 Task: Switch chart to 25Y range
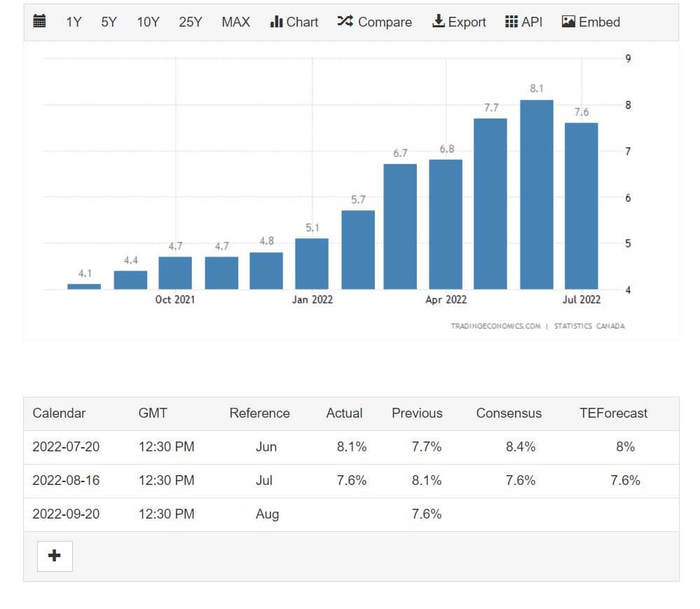tap(190, 22)
